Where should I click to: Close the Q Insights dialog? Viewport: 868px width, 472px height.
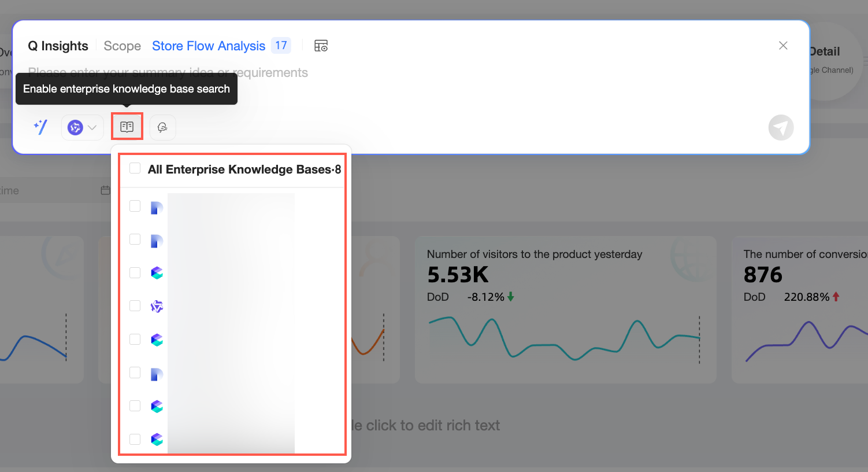point(783,45)
